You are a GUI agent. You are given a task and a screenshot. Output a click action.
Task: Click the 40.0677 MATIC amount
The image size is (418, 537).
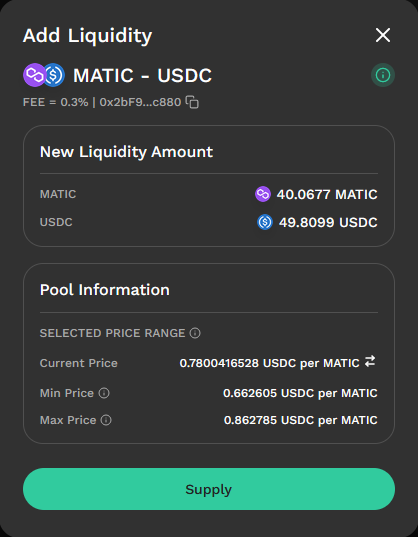[327, 195]
